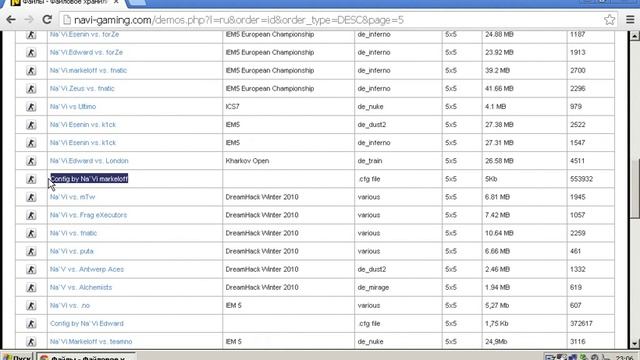Click the demo icon beside Na'Vi vs Ultimo
This screenshot has height=360, width=640.
coord(31,107)
